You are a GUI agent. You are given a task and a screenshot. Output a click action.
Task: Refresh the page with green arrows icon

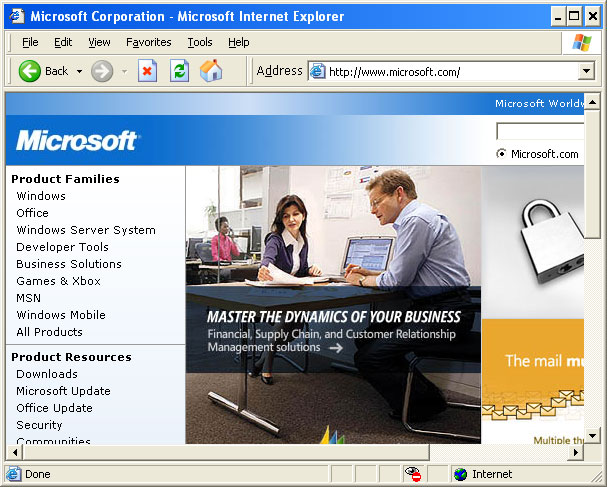(180, 71)
